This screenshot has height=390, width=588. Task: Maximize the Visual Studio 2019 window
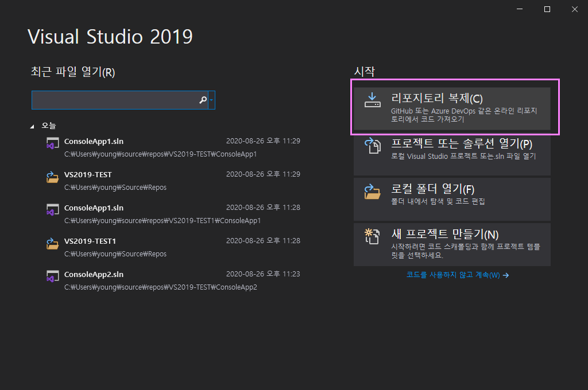pyautogui.click(x=547, y=9)
